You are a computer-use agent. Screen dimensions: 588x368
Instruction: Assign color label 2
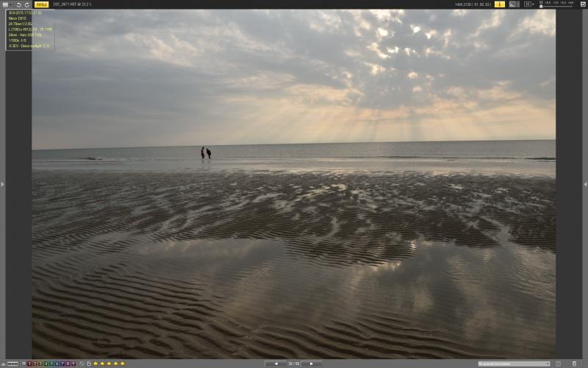coord(35,364)
